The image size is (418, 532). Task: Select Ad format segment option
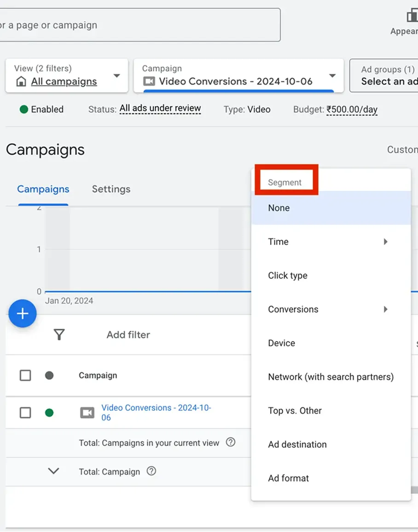tap(331, 478)
